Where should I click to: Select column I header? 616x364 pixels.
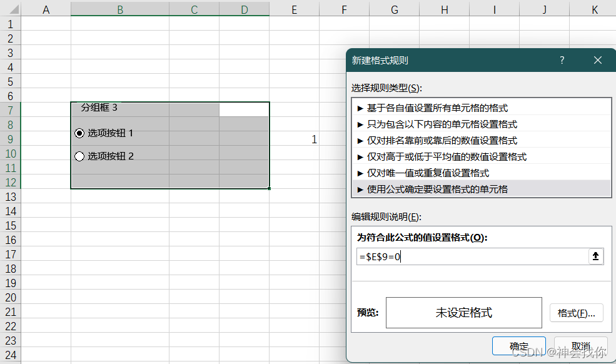point(494,9)
